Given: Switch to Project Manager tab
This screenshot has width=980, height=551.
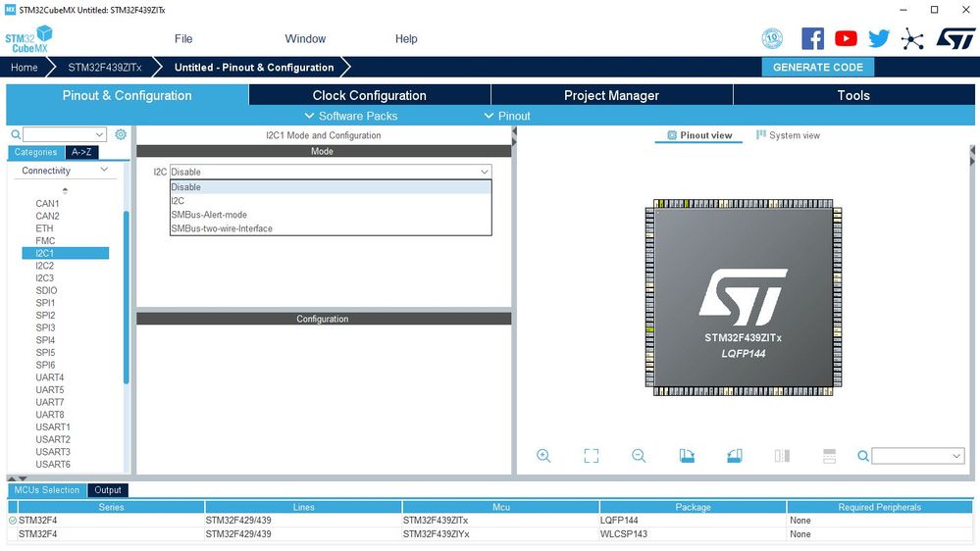Looking at the screenshot, I should pyautogui.click(x=611, y=95).
